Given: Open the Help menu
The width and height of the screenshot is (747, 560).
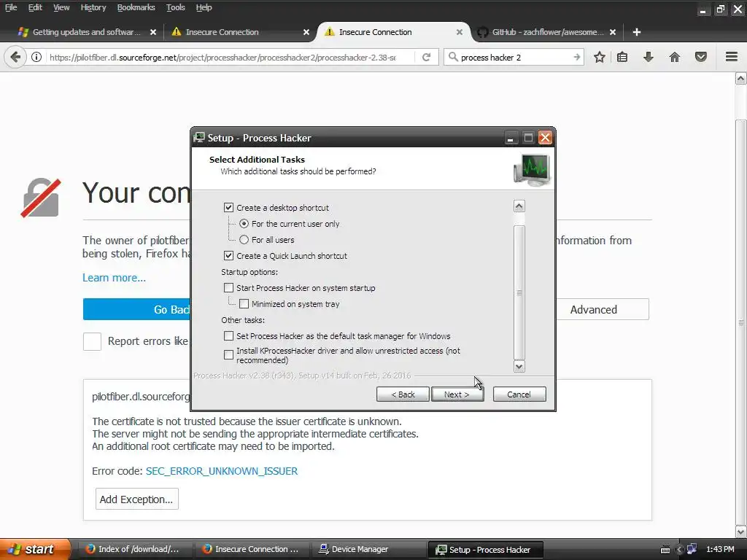Looking at the screenshot, I should pos(204,7).
